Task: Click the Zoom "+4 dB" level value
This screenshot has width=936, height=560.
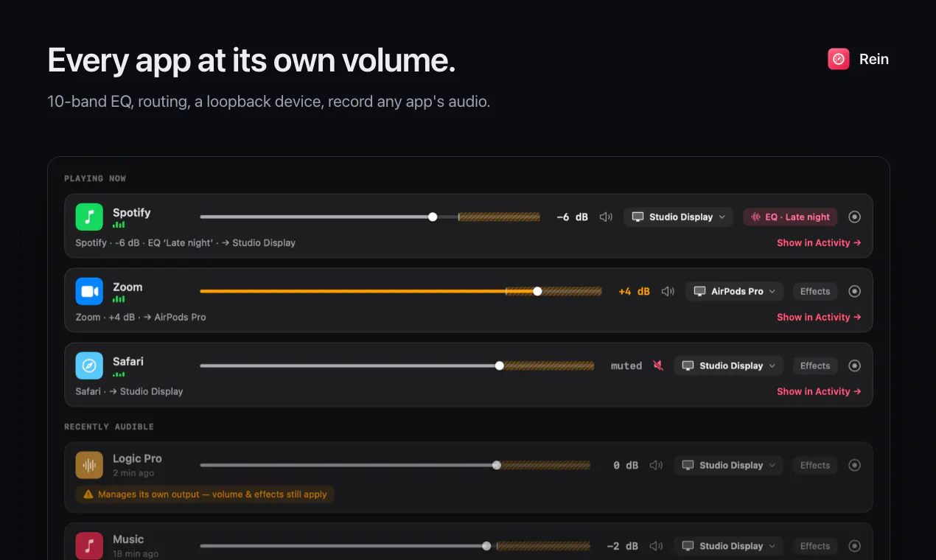Action: pos(635,291)
